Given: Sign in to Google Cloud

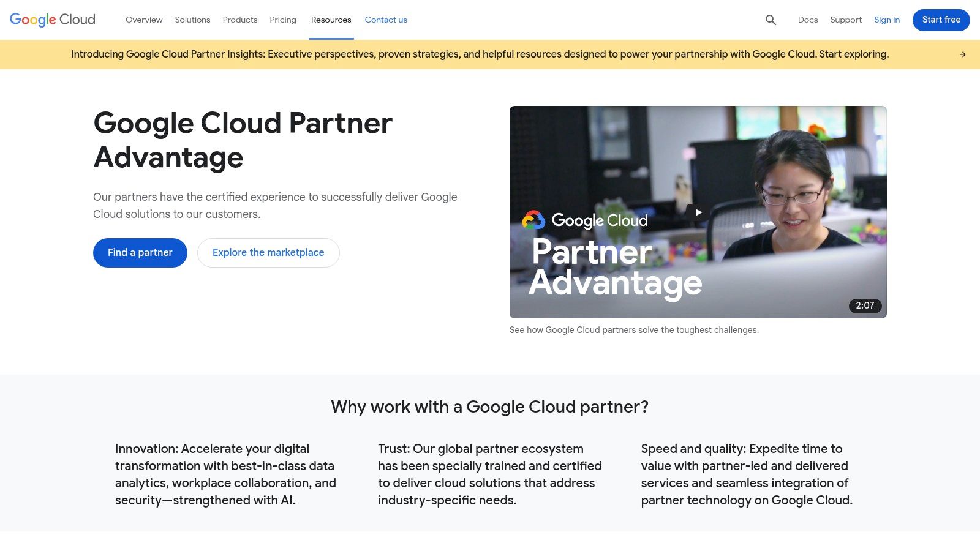Looking at the screenshot, I should coord(887,20).
